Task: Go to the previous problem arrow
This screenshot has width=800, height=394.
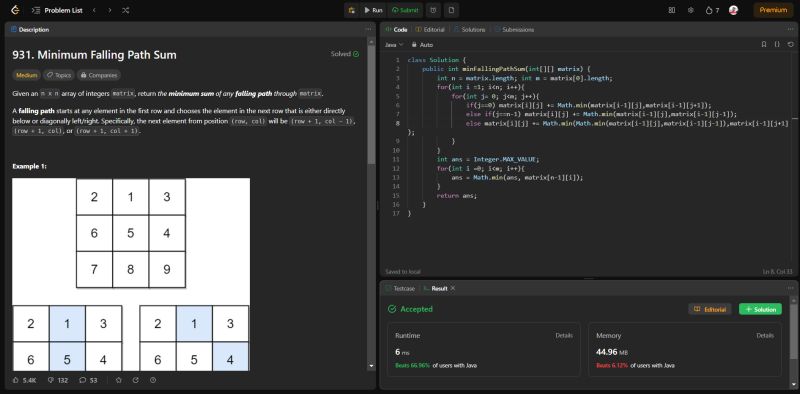Action: pyautogui.click(x=94, y=10)
